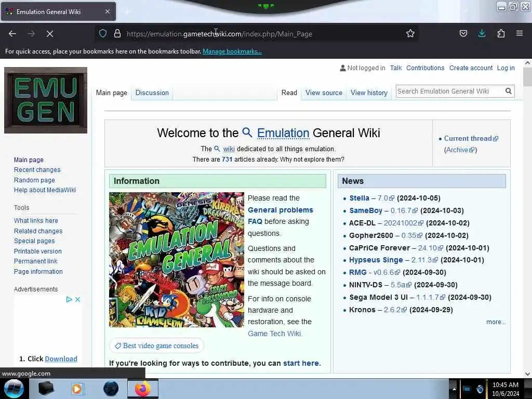Viewport: 532px width, 399px height.
Task: Open the Manage bookmarks link
Action: tap(232, 51)
